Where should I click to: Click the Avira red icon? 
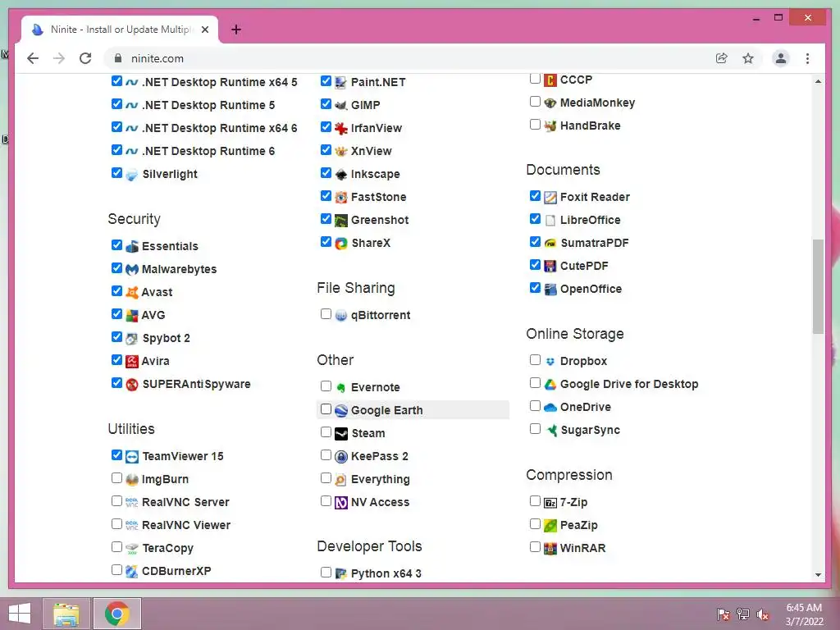(x=132, y=362)
